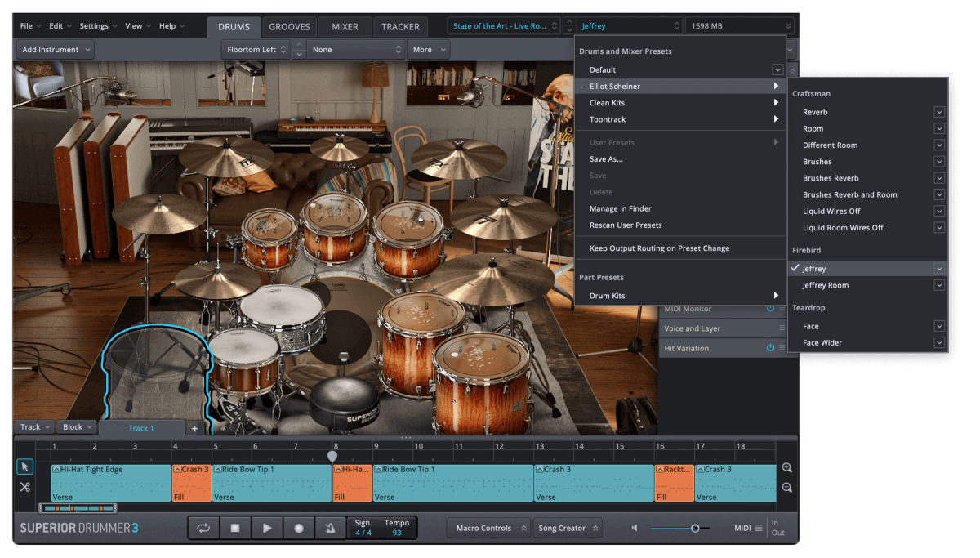Screen dimensions: 980x558
Task: Open Hit Variation panel menu icon
Action: click(x=782, y=348)
